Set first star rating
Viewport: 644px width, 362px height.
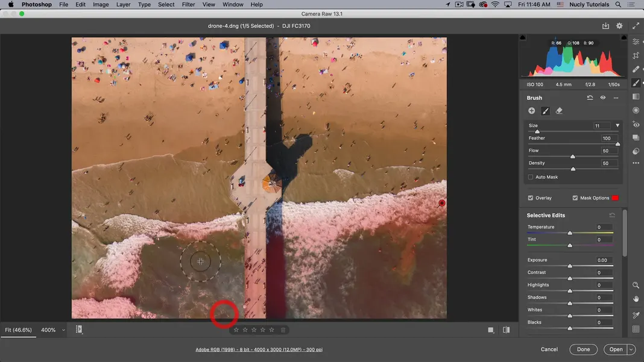[236, 330]
